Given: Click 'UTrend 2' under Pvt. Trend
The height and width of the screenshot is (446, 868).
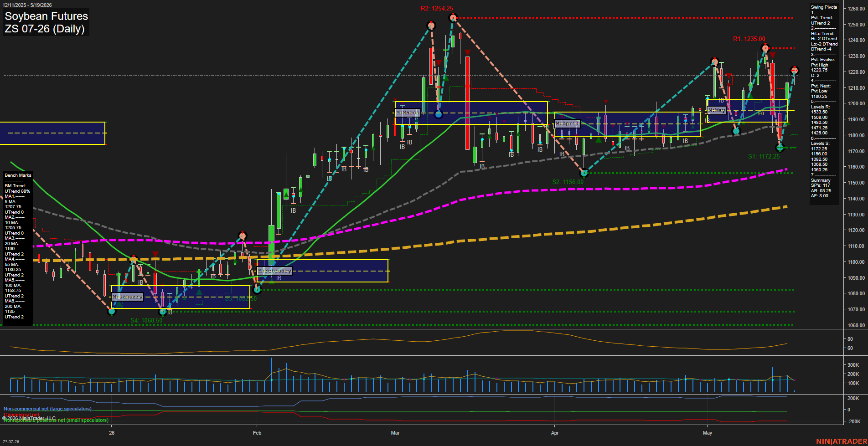Looking at the screenshot, I should (820, 23).
